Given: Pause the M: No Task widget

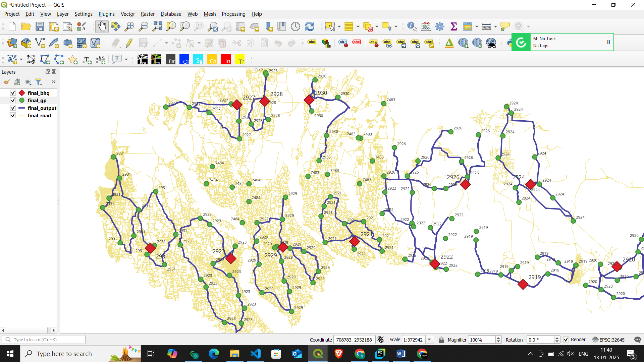Looking at the screenshot, I should 608,42.
